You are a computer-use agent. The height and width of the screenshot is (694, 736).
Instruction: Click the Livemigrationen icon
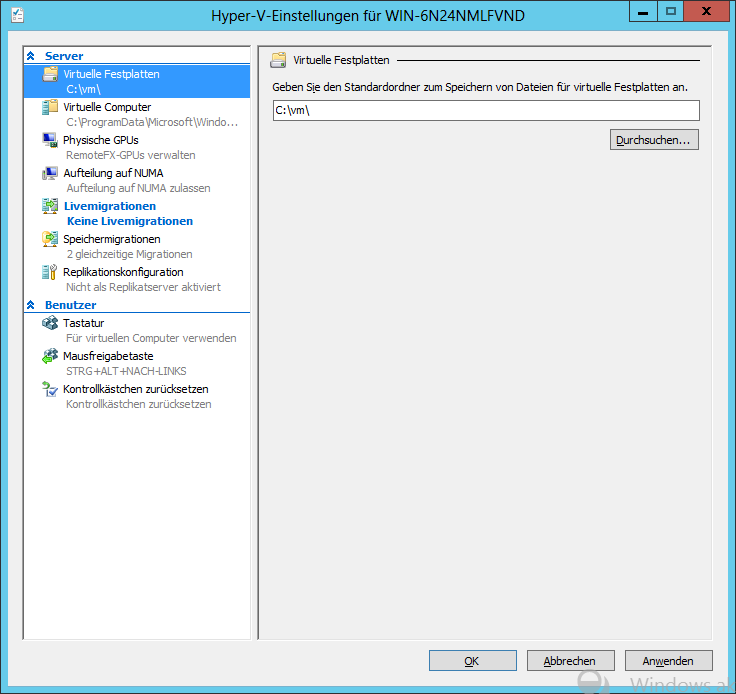click(x=50, y=207)
